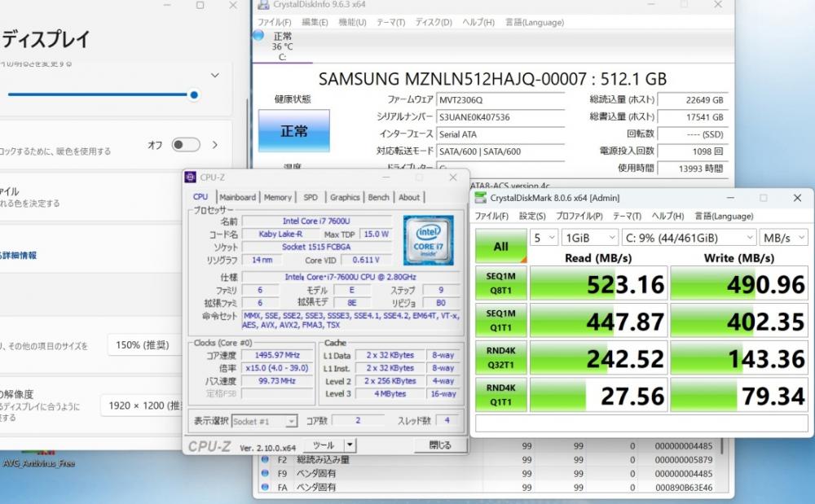Open 設定(S) menu in CrystalDiskMark
This screenshot has height=504, width=815.
pos(533,216)
